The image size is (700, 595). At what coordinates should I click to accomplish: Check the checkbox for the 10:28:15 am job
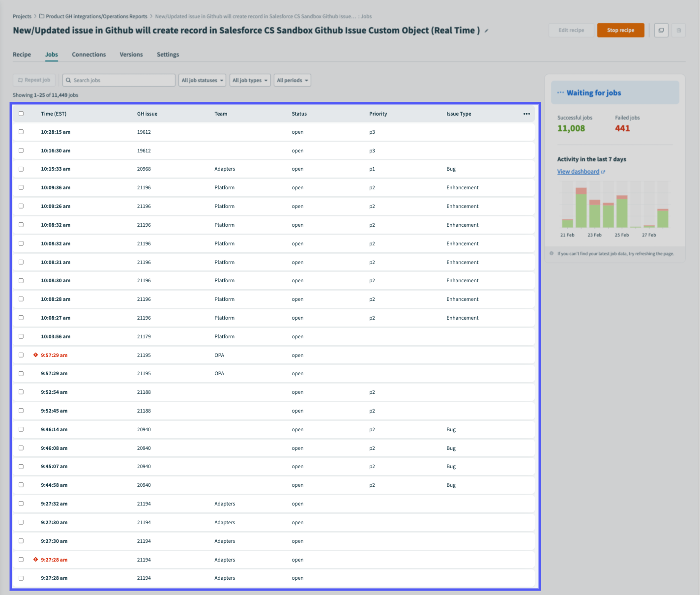pyautogui.click(x=21, y=131)
